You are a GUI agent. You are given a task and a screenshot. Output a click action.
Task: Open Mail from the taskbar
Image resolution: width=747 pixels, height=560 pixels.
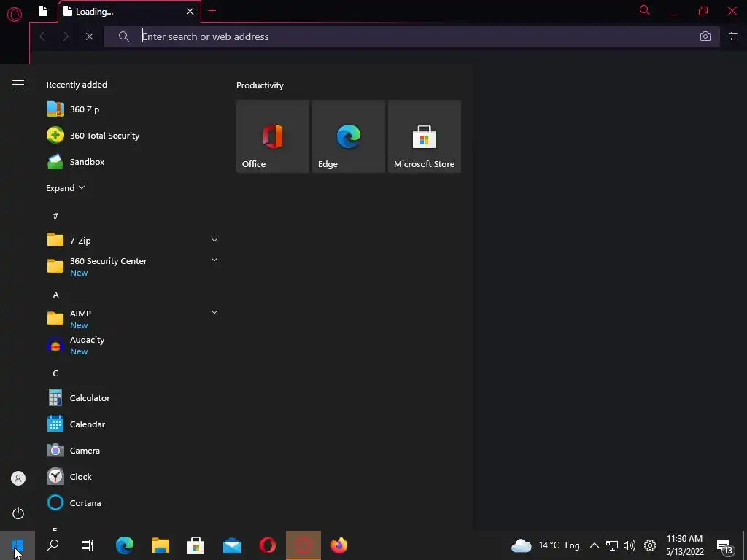tap(231, 545)
